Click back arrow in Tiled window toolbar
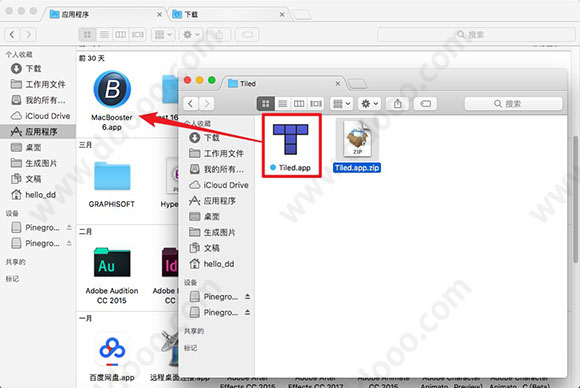This screenshot has height=388, width=580. click(191, 104)
